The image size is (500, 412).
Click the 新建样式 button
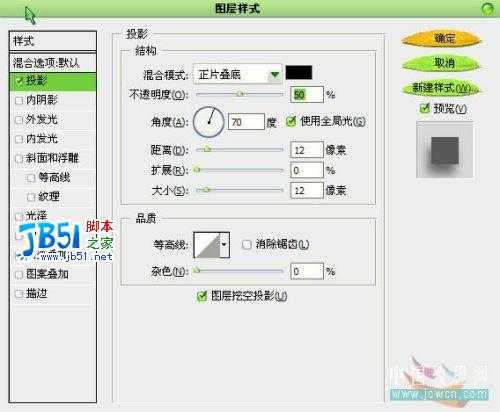(x=441, y=88)
